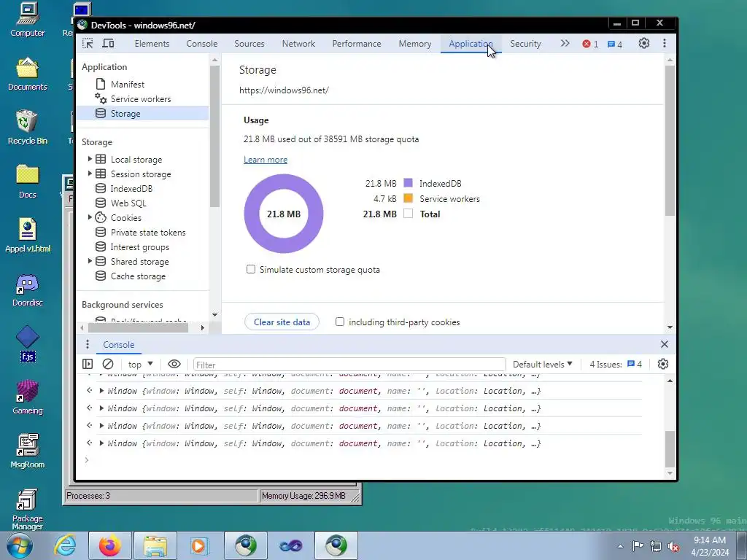This screenshot has height=560, width=747.
Task: Show more DevTools tabs with the chevrons
Action: point(565,43)
